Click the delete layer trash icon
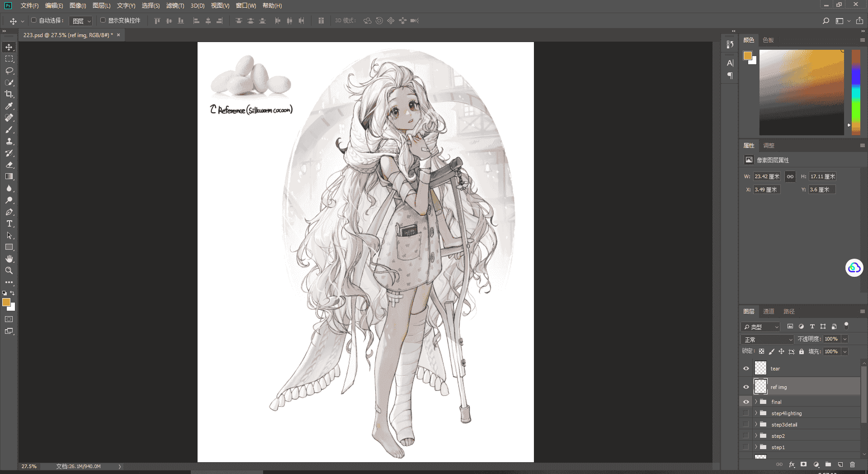The height and width of the screenshot is (474, 868). point(852,465)
